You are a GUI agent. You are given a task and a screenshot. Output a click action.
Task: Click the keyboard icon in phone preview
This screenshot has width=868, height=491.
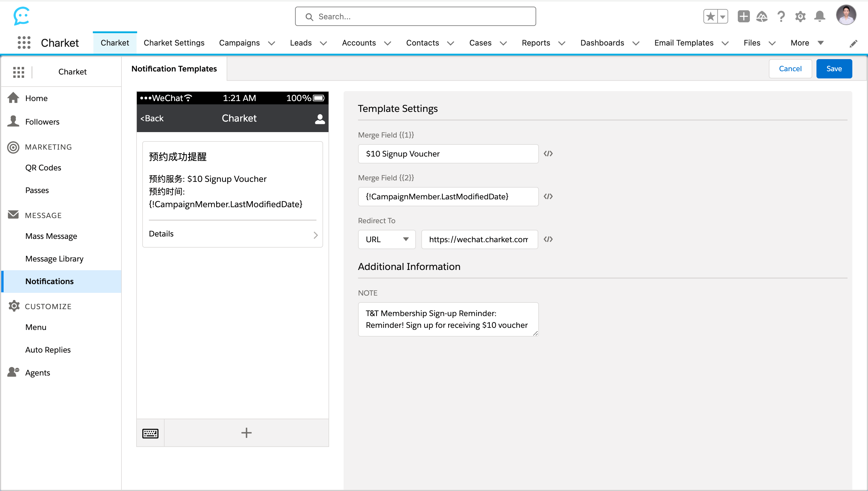[x=150, y=433]
